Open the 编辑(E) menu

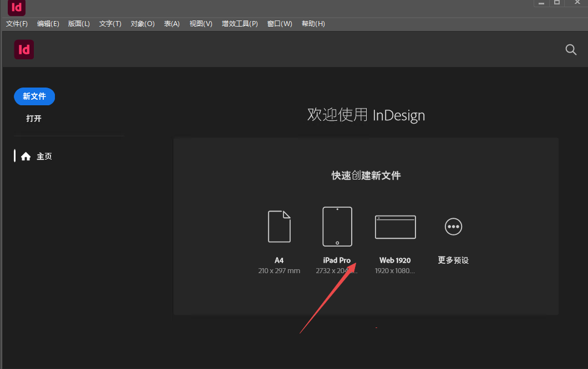pos(48,24)
